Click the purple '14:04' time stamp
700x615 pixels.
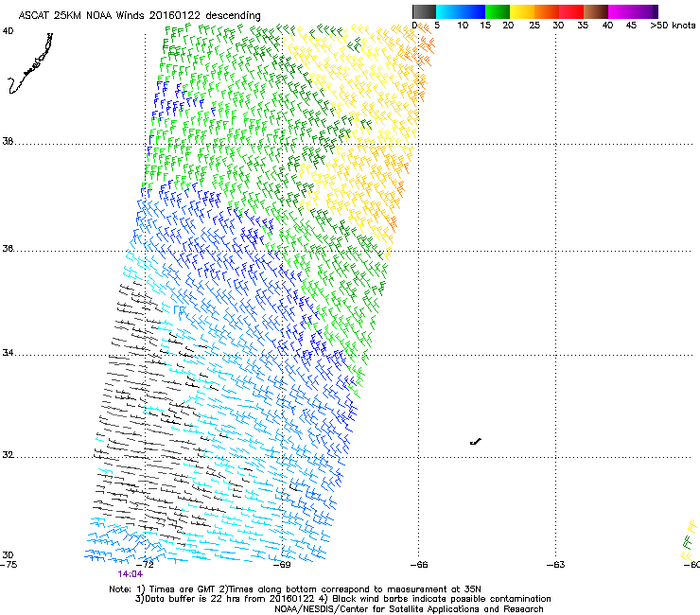tap(131, 574)
